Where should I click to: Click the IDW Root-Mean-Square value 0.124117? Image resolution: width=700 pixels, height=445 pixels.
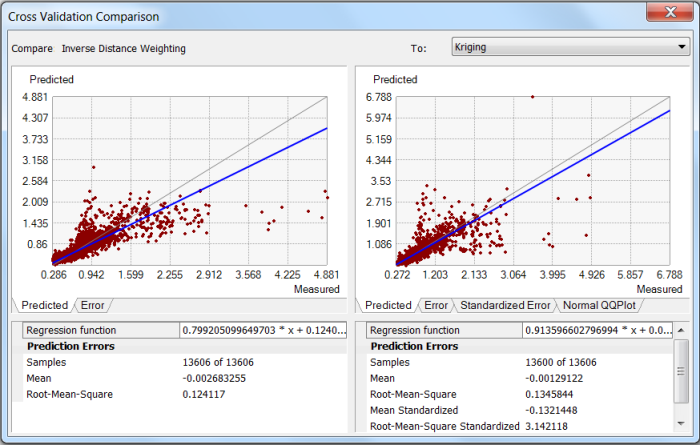(204, 395)
